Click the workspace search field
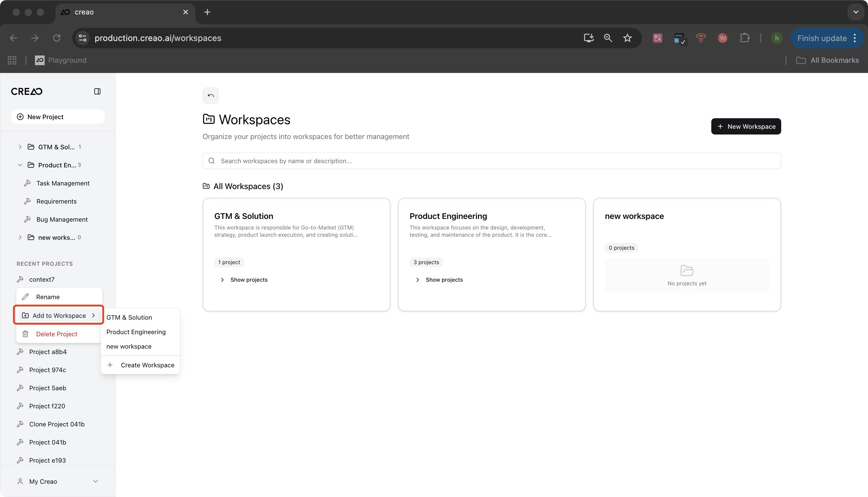 [x=491, y=161]
